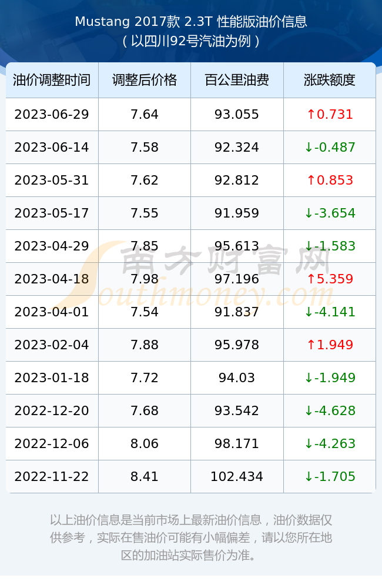
Task: Click the red ↑5.359 change value
Action: pos(330,279)
